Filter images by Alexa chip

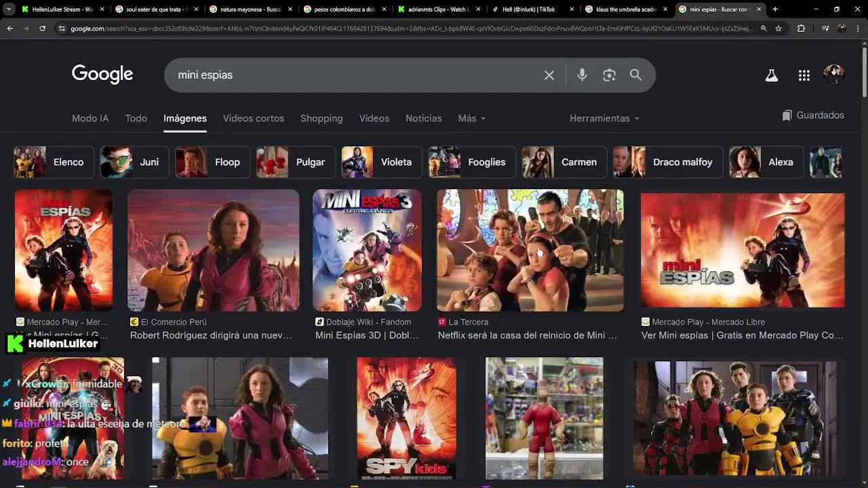click(767, 162)
